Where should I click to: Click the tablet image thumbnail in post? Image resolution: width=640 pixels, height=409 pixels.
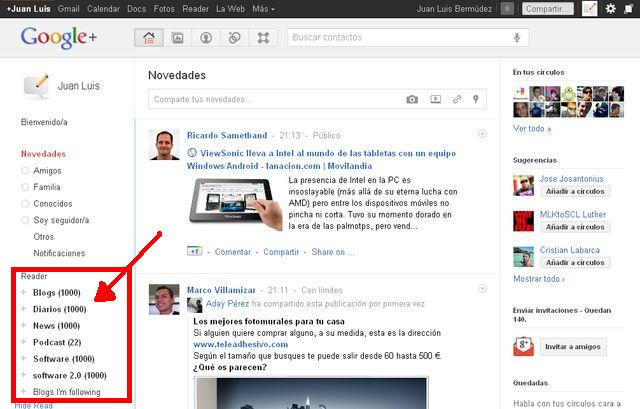[236, 204]
